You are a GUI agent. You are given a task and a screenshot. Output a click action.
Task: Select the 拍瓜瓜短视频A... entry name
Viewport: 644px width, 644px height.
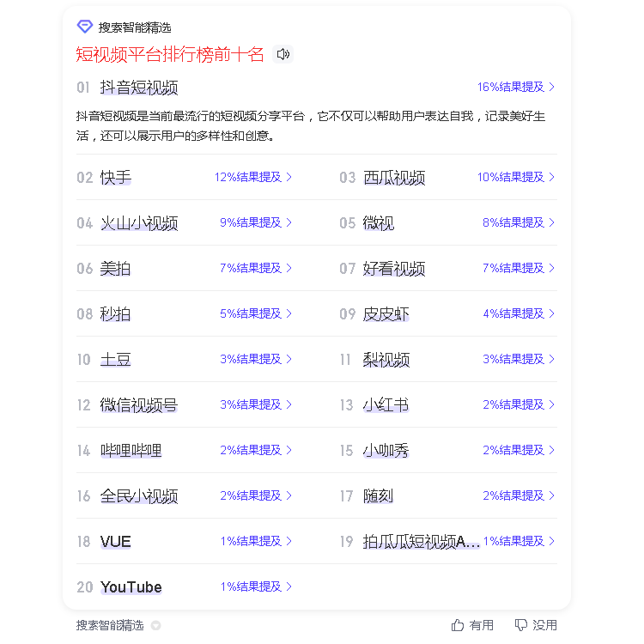pos(421,542)
